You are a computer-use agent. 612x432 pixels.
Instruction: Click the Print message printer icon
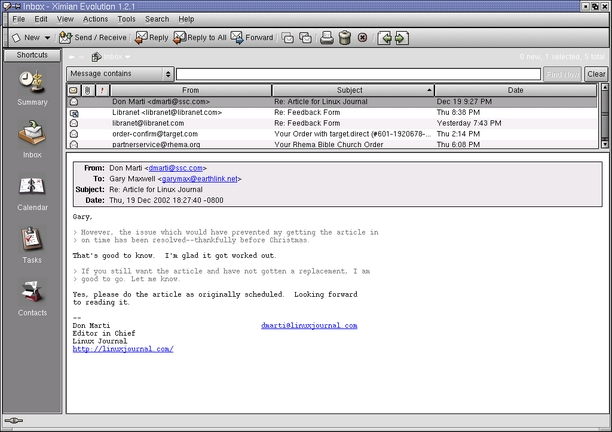[326, 38]
